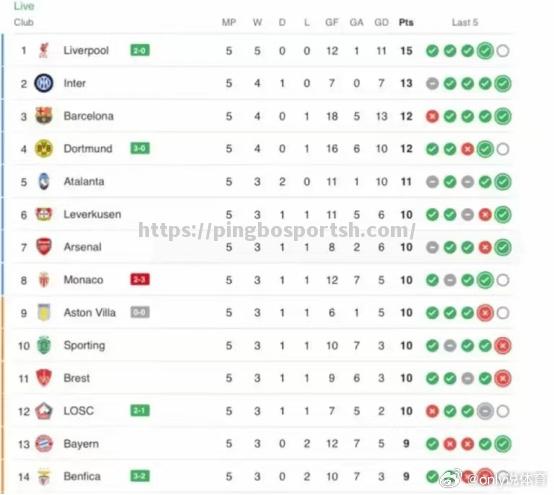Screen dimensions: 554x495
Task: Sort table by Pts column header
Action: (406, 22)
